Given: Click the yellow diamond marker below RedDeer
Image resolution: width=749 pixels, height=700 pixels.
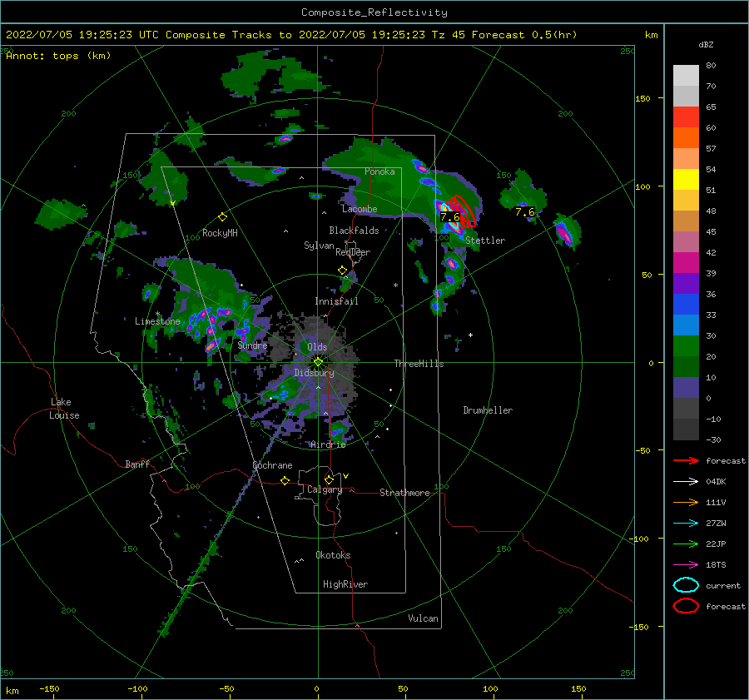Looking at the screenshot, I should click(x=342, y=271).
